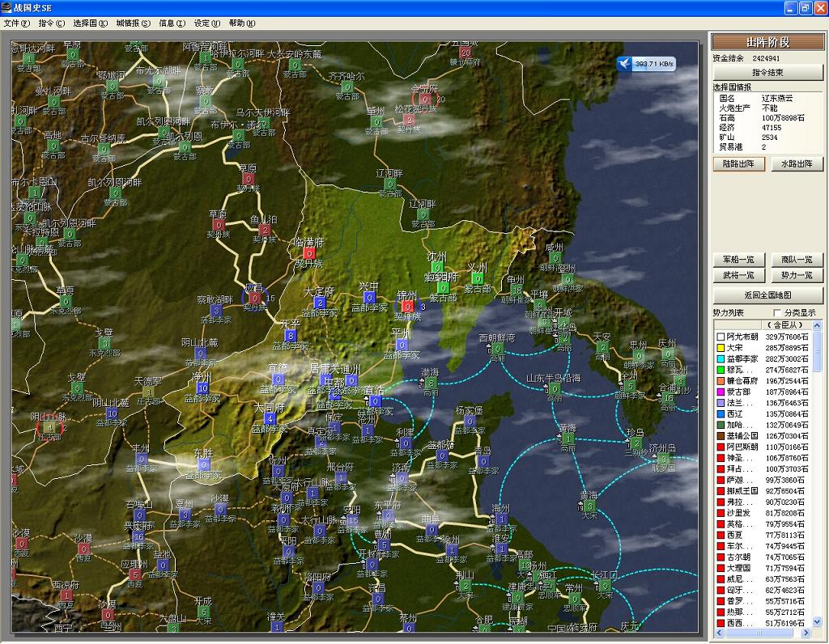This screenshot has width=829, height=644.
Task: Select the 义州 green city marker
Action: (478, 278)
